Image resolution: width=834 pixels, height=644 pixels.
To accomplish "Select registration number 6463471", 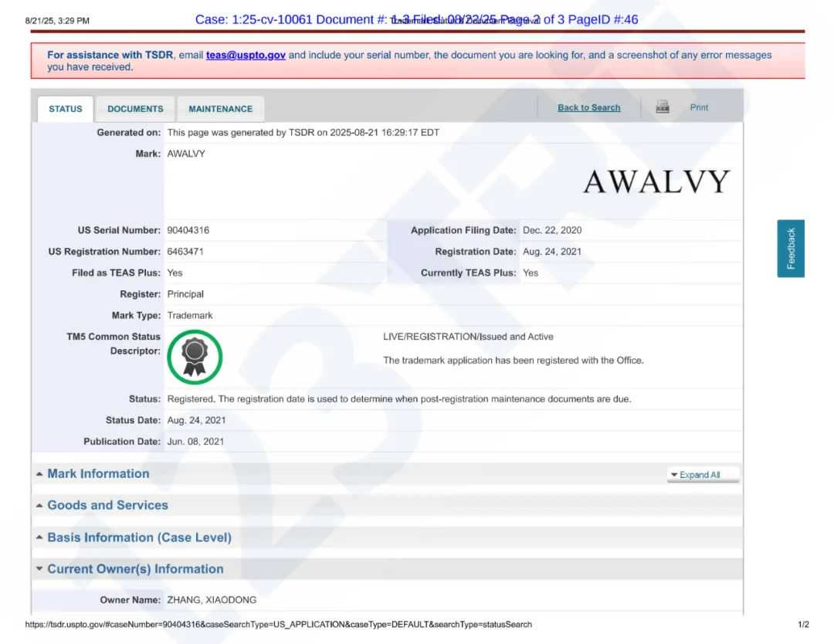I will tap(185, 252).
